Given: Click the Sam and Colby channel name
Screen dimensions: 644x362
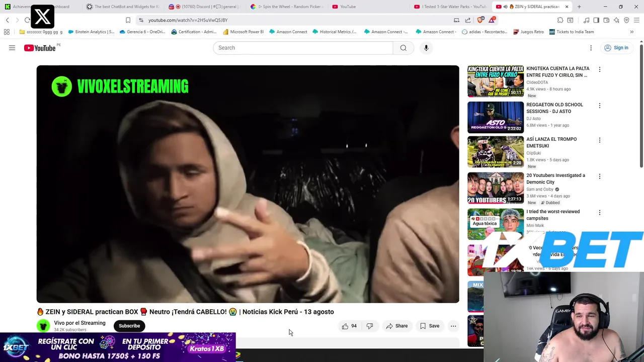Looking at the screenshot, I should [x=540, y=190].
